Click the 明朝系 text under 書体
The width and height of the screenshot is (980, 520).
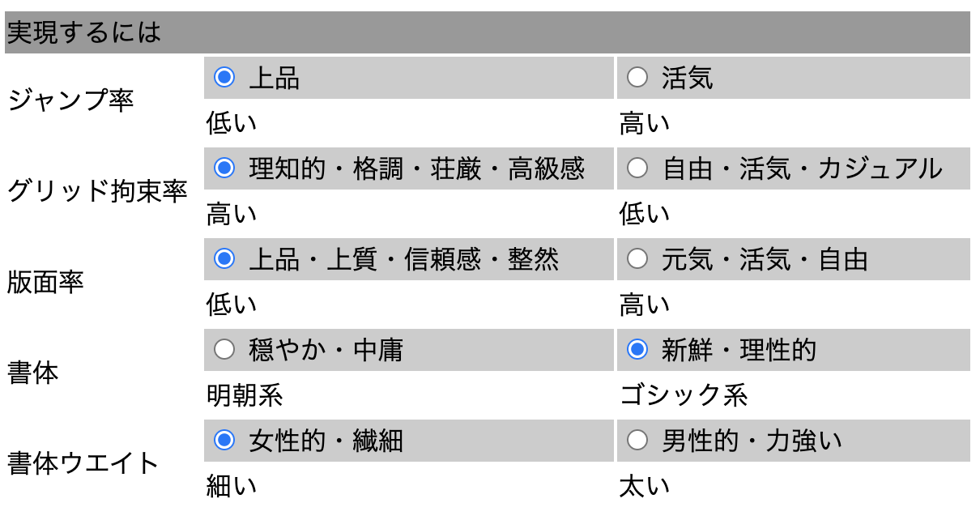pos(245,395)
